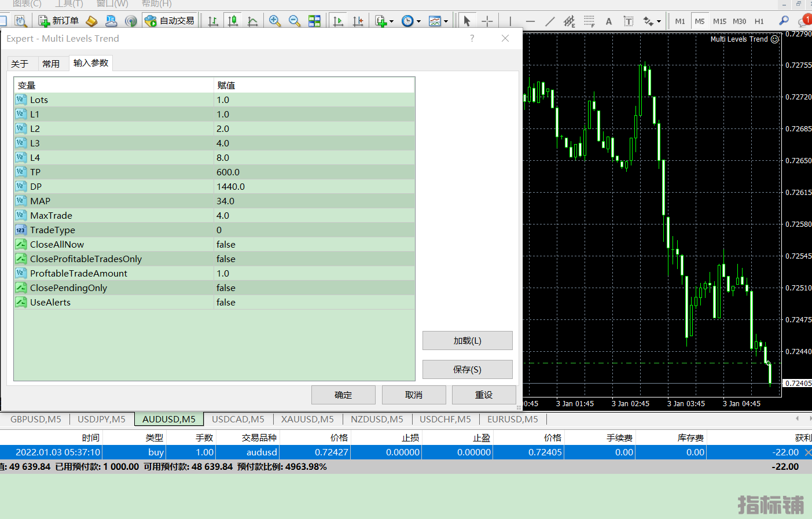
Task: Switch chart to candlesticks mode
Action: 233,21
